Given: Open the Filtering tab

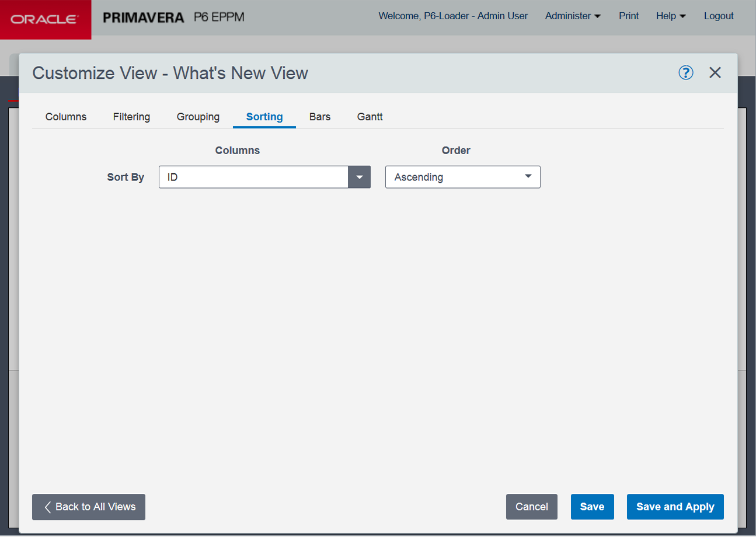Looking at the screenshot, I should [131, 117].
